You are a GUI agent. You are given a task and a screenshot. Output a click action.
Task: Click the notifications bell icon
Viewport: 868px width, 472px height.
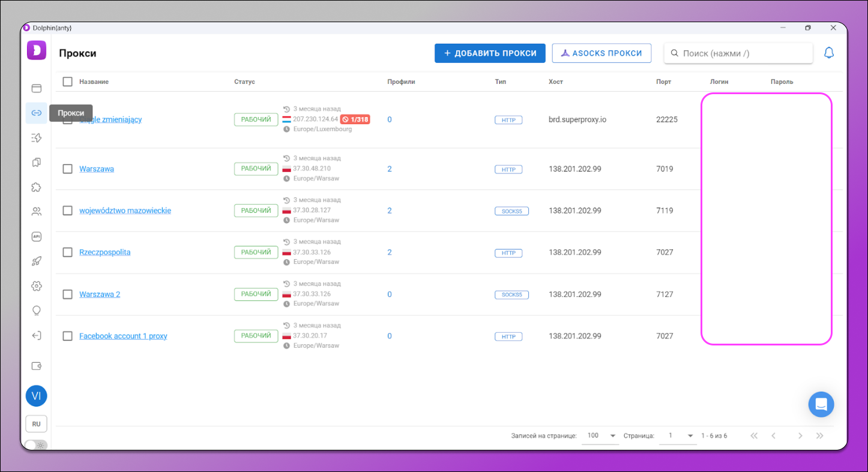click(828, 53)
